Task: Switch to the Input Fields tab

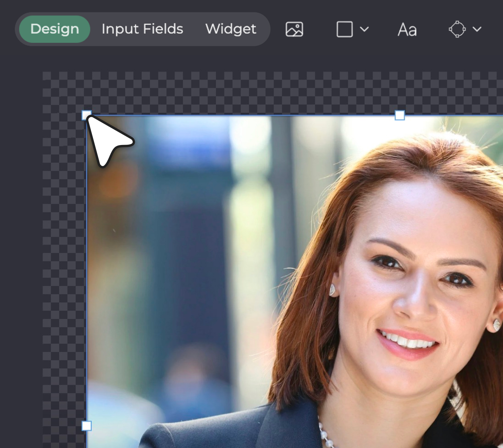Action: (x=142, y=29)
